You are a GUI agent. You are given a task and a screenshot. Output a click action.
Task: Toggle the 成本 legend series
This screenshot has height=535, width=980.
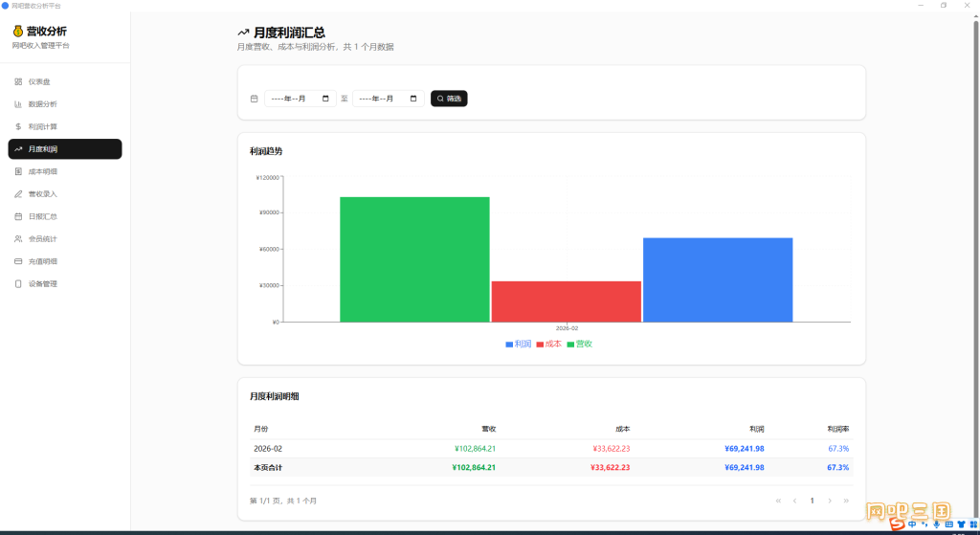pos(548,344)
